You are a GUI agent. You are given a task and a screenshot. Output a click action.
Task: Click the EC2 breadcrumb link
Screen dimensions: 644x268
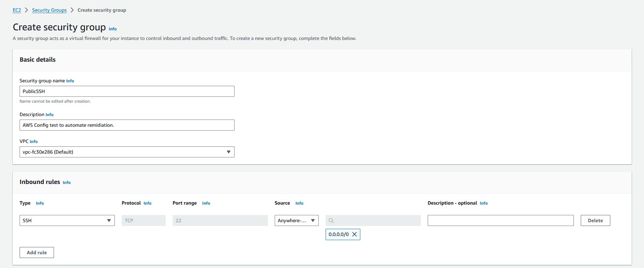pyautogui.click(x=17, y=10)
